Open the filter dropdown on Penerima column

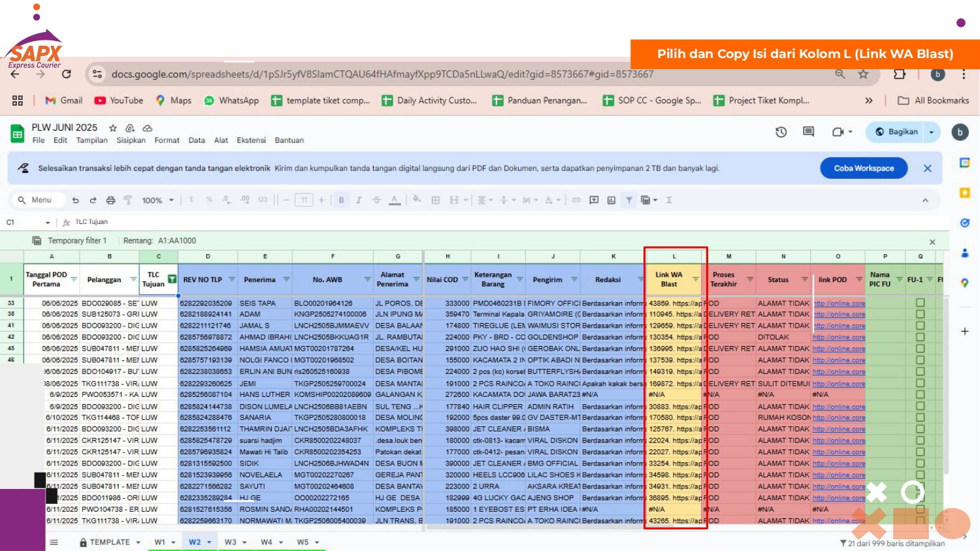click(286, 279)
